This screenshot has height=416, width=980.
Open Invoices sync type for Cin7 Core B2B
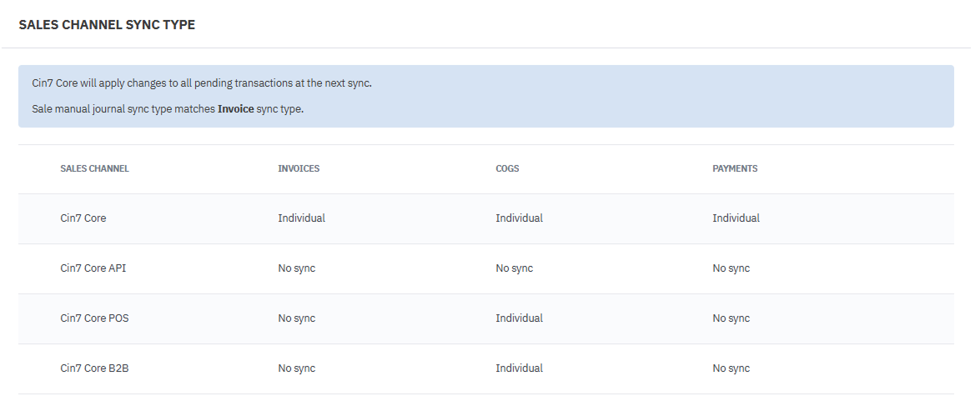(296, 368)
